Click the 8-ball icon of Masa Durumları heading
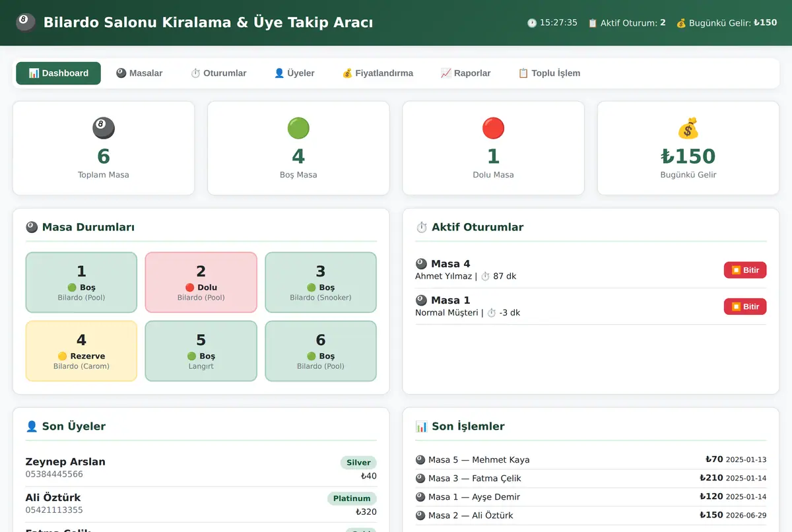Viewport: 792px width, 532px height. (x=32, y=227)
